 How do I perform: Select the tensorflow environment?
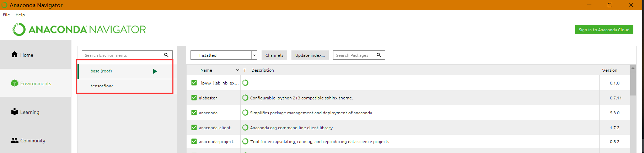tap(102, 86)
